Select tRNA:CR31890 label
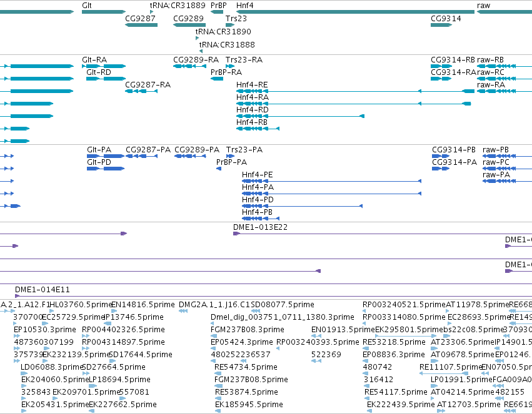The width and height of the screenshot is (532, 414). coord(223,31)
